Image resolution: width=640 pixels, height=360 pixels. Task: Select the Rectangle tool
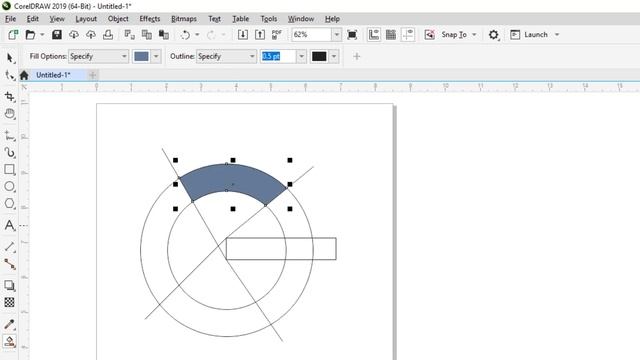click(x=10, y=169)
